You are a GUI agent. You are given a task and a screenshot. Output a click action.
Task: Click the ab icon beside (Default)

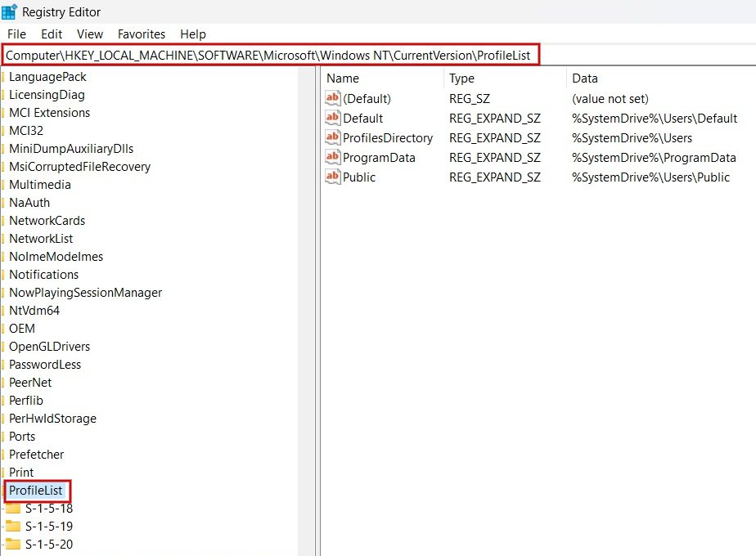point(332,98)
